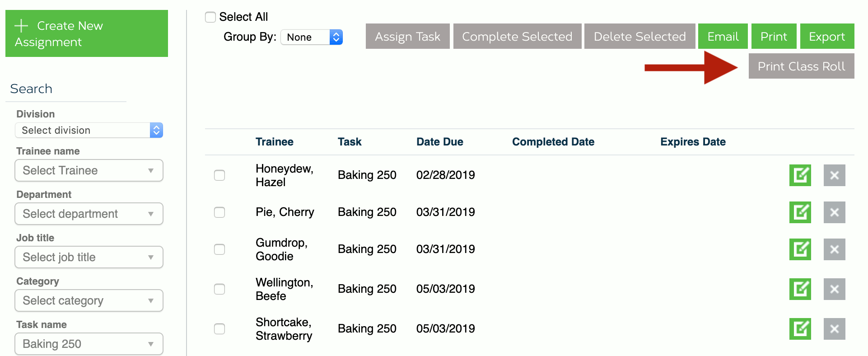
Task: Tick checkbox for Honeydew, Hazel
Action: point(219,175)
